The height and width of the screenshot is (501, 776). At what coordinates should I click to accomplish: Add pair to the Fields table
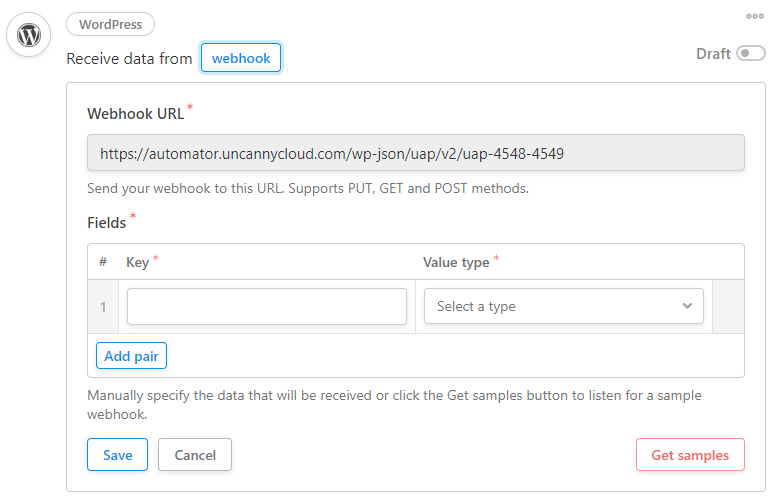click(x=131, y=356)
